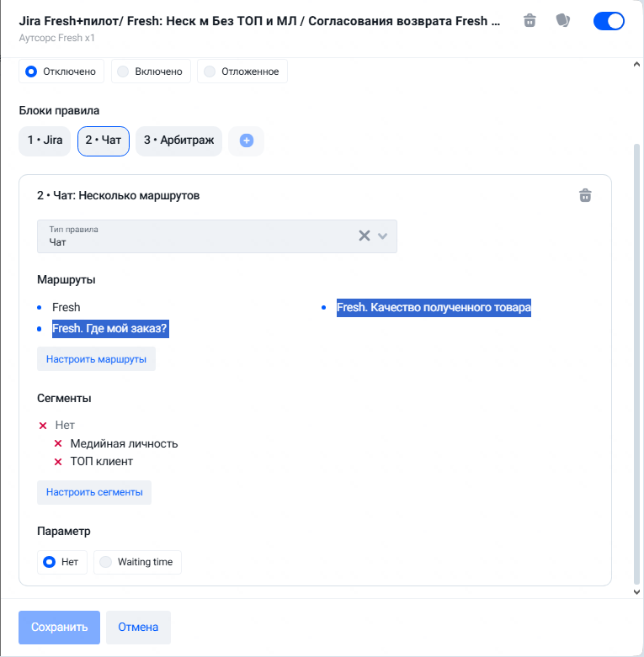Delete the rule with the top trash icon
Image resolution: width=644 pixels, height=657 pixels.
(x=530, y=20)
